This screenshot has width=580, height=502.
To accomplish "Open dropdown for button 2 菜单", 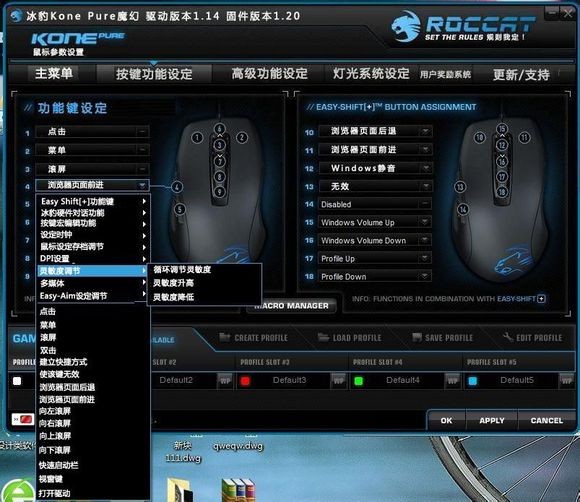I will coord(142,150).
